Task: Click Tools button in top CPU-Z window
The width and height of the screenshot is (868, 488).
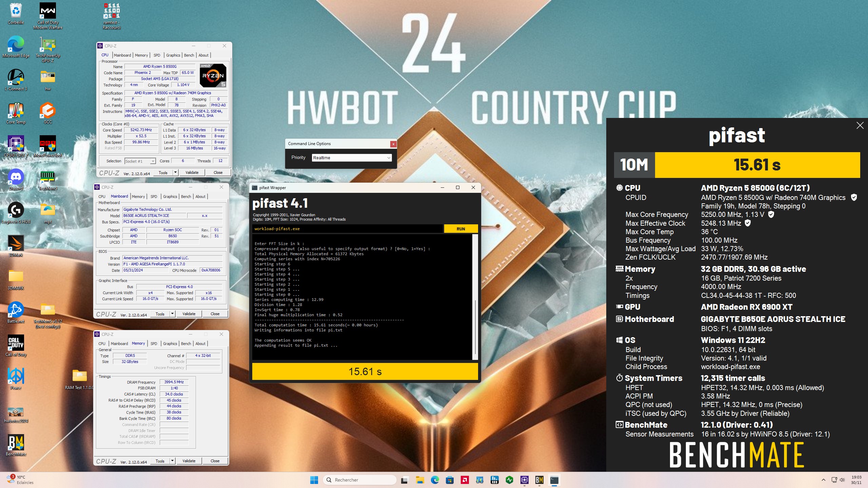Action: [163, 172]
